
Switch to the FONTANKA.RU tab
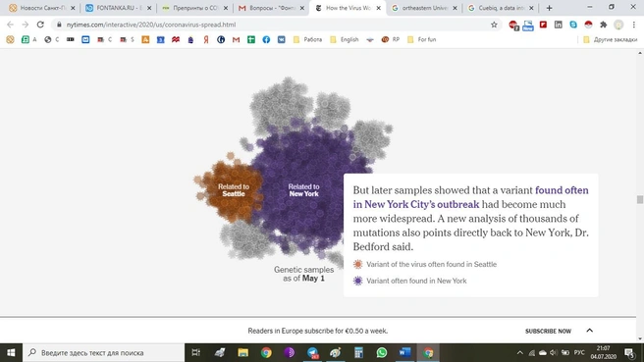[118, 8]
